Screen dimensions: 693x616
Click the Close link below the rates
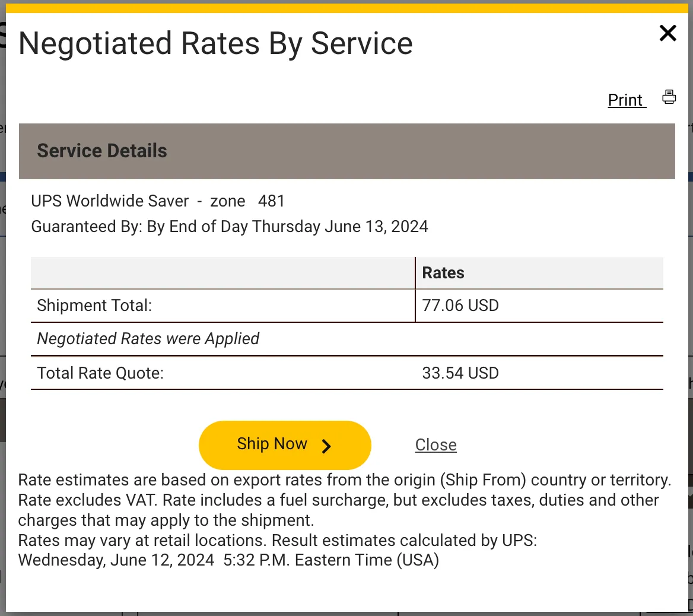pyautogui.click(x=435, y=444)
